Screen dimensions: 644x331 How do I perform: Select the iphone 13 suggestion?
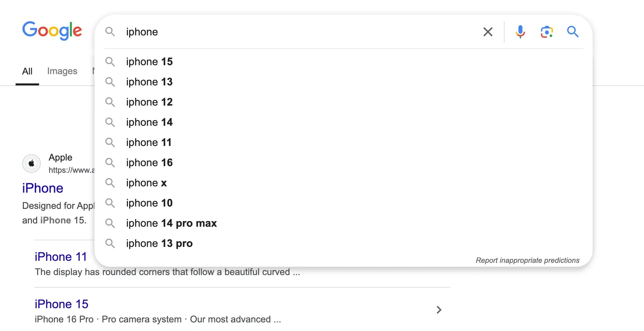[x=149, y=82]
